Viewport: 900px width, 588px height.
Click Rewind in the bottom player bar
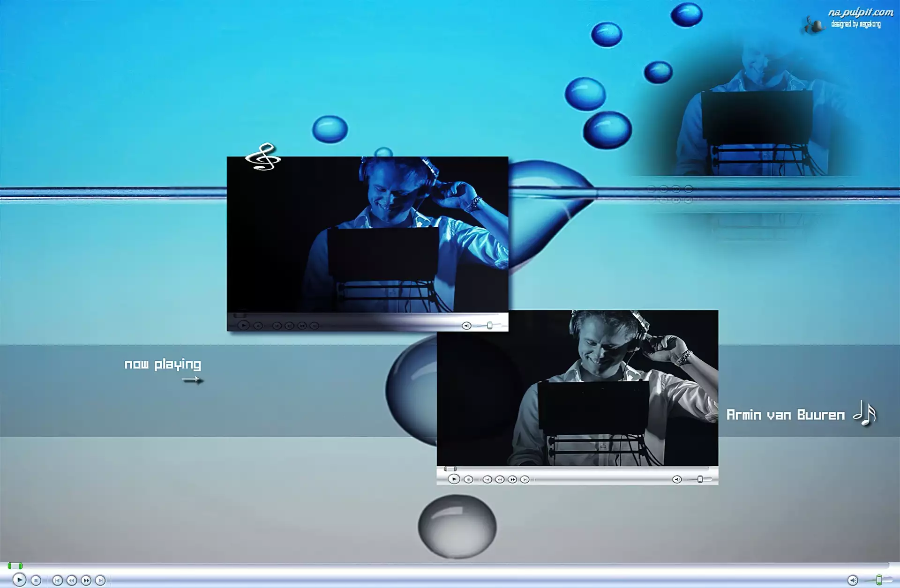point(72,580)
